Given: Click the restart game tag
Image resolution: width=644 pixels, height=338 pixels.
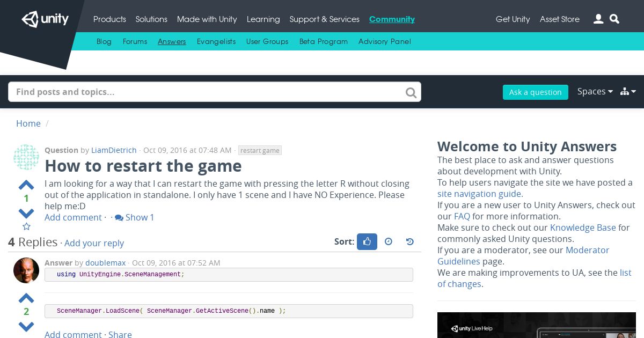Looking at the screenshot, I should (260, 150).
